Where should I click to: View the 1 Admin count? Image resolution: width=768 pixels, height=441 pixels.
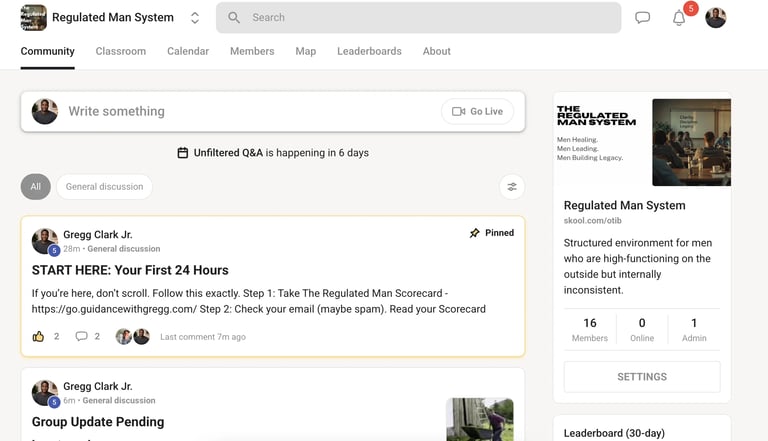point(694,329)
